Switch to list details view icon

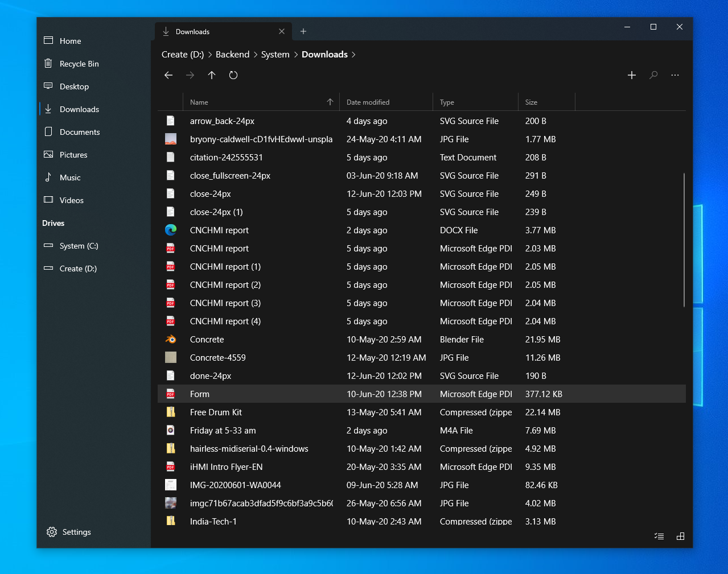[659, 536]
